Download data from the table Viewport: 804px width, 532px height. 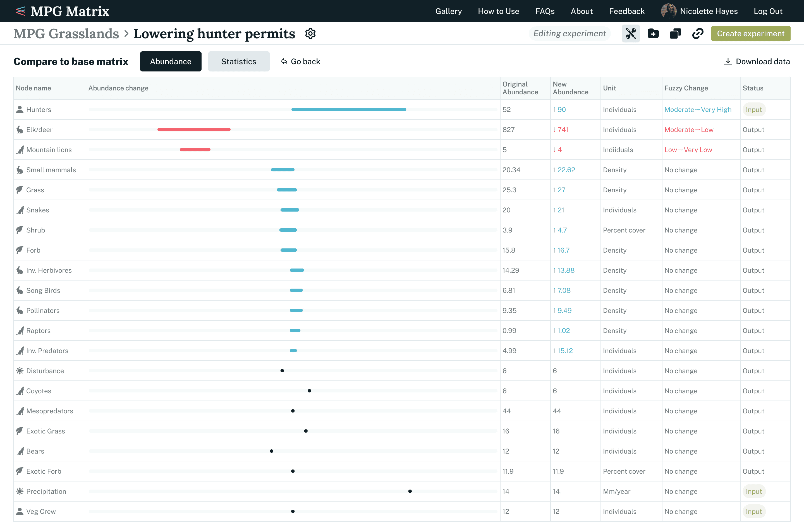click(757, 61)
